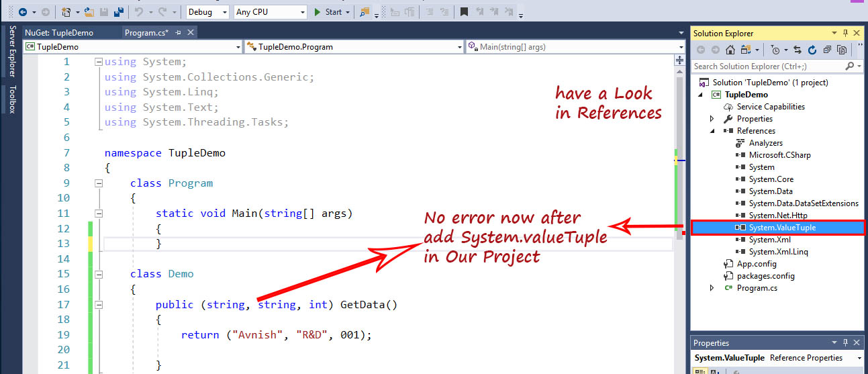Collapse class Program outlining at line 9
The image size is (868, 374).
pos(99,183)
